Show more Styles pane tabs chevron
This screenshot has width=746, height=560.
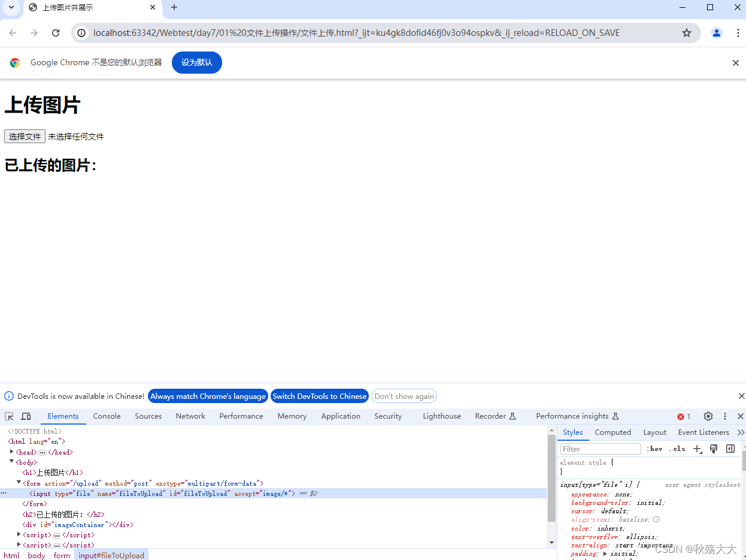coord(741,432)
